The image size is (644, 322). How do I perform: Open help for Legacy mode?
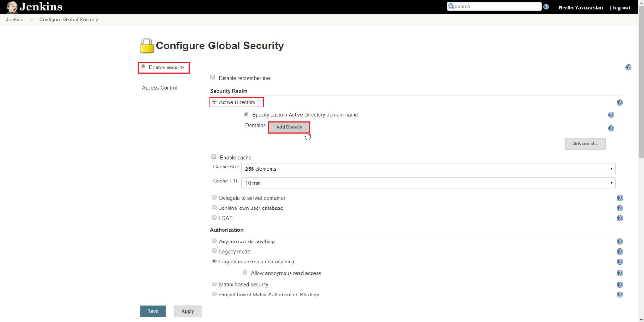(620, 252)
